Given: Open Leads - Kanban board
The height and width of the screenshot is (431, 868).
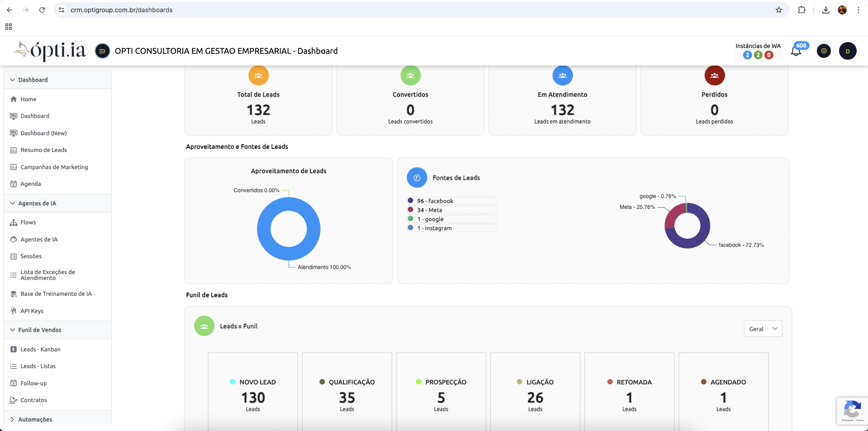Looking at the screenshot, I should click(40, 349).
